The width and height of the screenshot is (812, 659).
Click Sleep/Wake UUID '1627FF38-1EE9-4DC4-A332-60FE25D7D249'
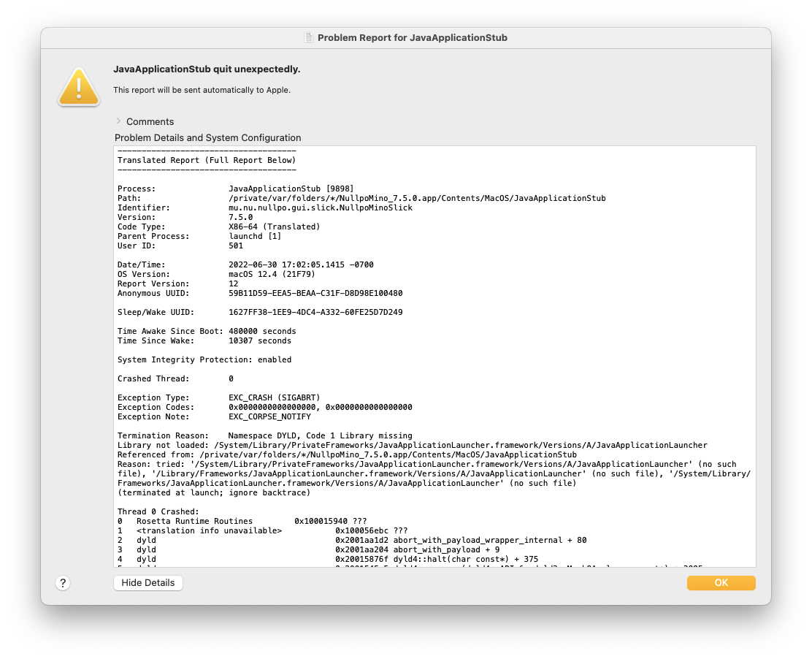click(x=315, y=312)
